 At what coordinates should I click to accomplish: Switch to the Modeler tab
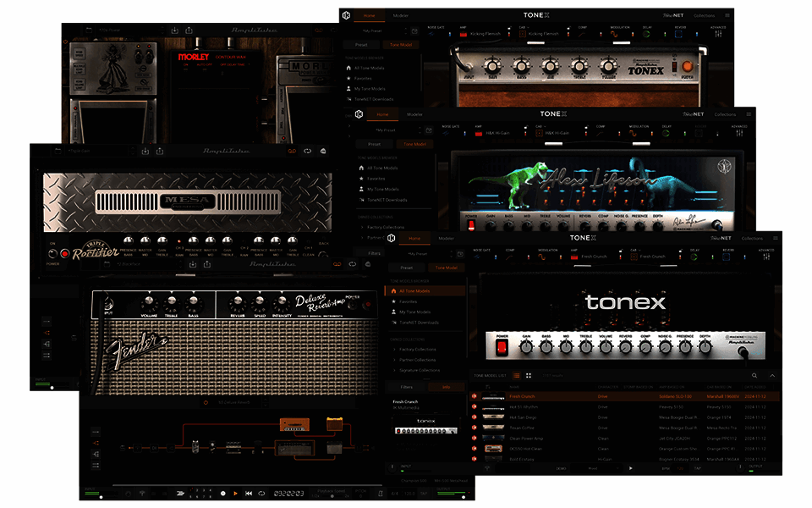[445, 236]
